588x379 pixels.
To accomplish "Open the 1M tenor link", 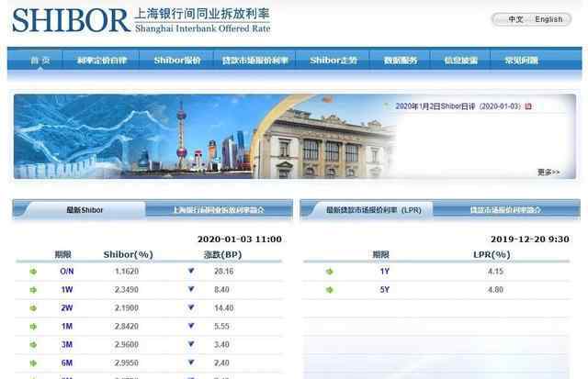I will click(67, 326).
